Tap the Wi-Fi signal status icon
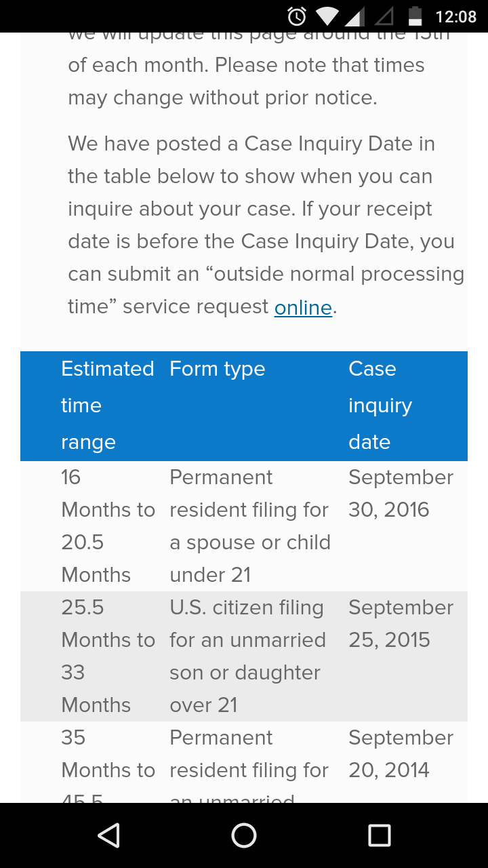 [x=328, y=16]
